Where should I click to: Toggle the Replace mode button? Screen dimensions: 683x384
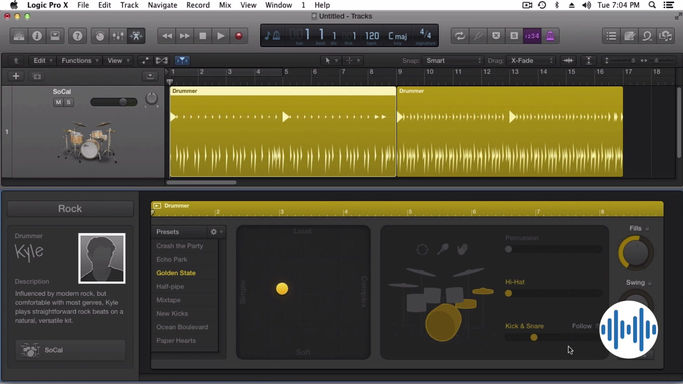[496, 36]
